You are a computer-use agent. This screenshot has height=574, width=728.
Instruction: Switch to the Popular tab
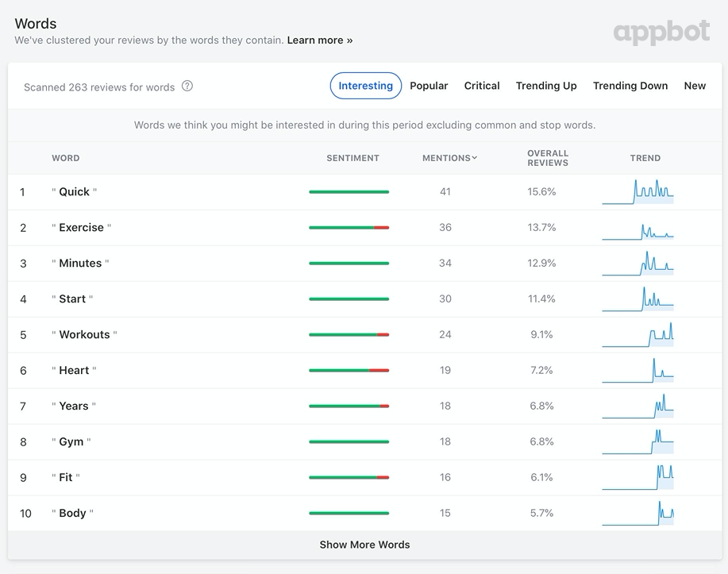429,86
